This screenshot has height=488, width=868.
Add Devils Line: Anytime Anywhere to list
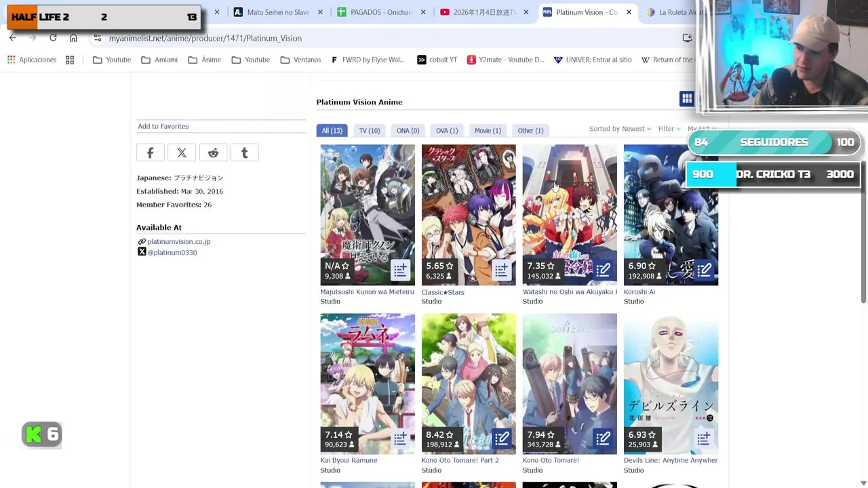point(704,439)
